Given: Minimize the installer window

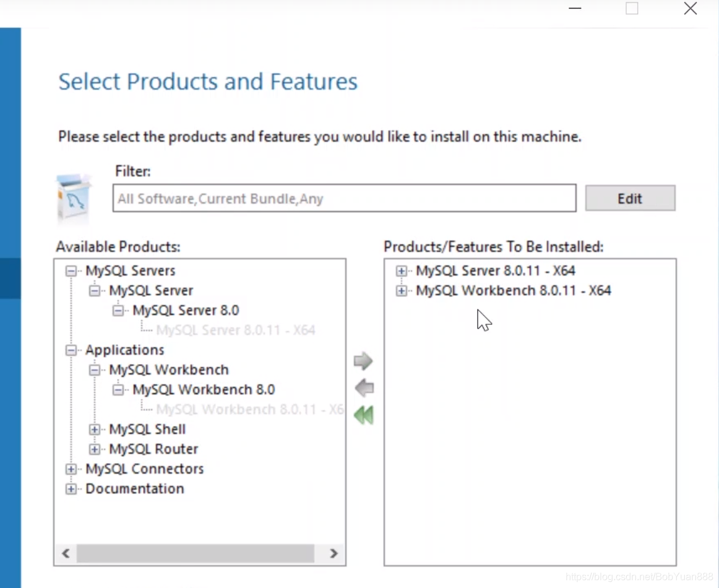Looking at the screenshot, I should click(x=575, y=8).
